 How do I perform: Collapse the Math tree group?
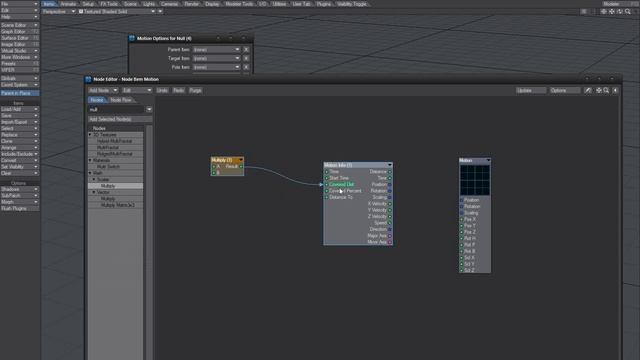pos(90,173)
